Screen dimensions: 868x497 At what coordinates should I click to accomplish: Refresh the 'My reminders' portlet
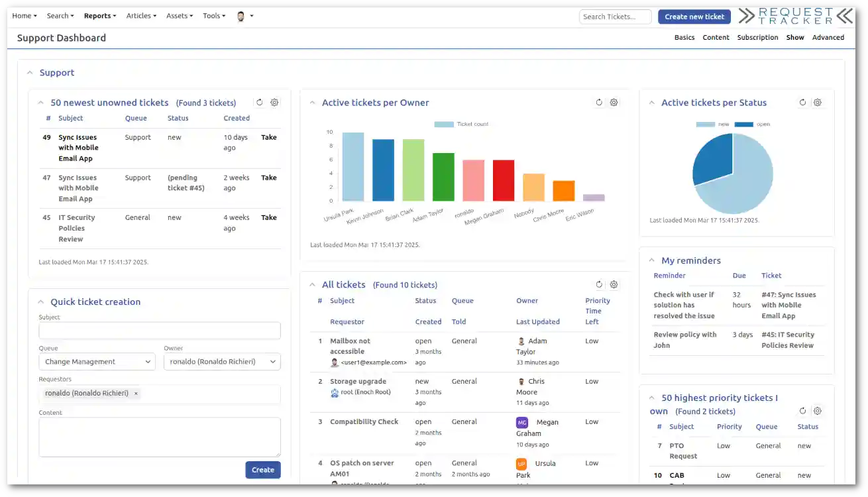point(802,260)
